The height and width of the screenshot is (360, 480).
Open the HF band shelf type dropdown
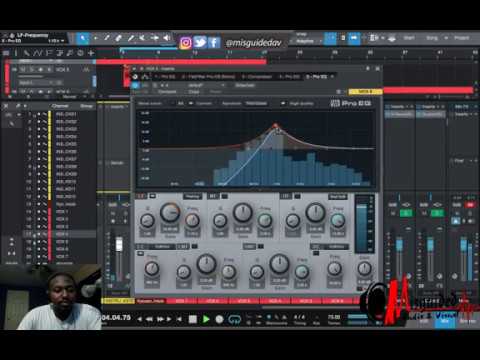pyautogui.click(x=338, y=197)
